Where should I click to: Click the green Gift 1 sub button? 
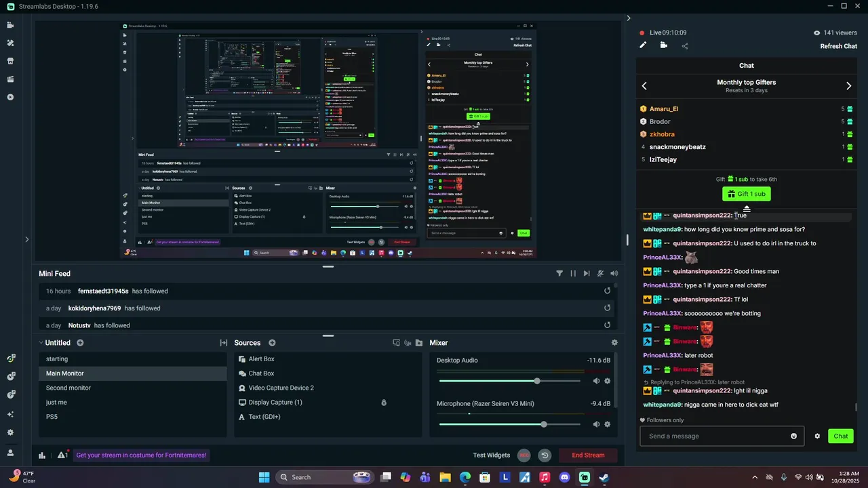(x=746, y=194)
